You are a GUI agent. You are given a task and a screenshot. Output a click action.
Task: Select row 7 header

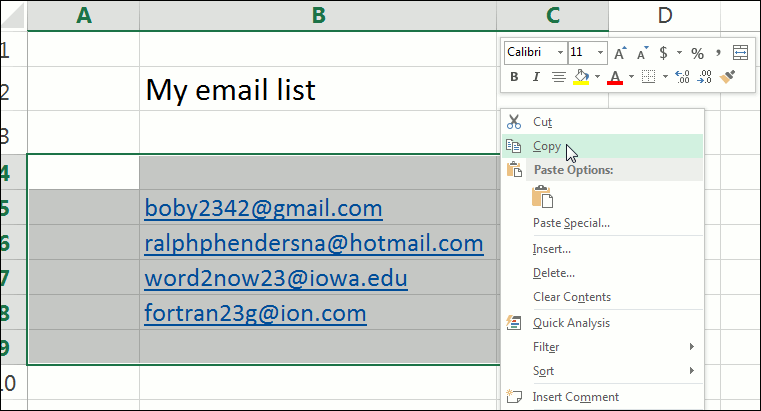pos(14,277)
